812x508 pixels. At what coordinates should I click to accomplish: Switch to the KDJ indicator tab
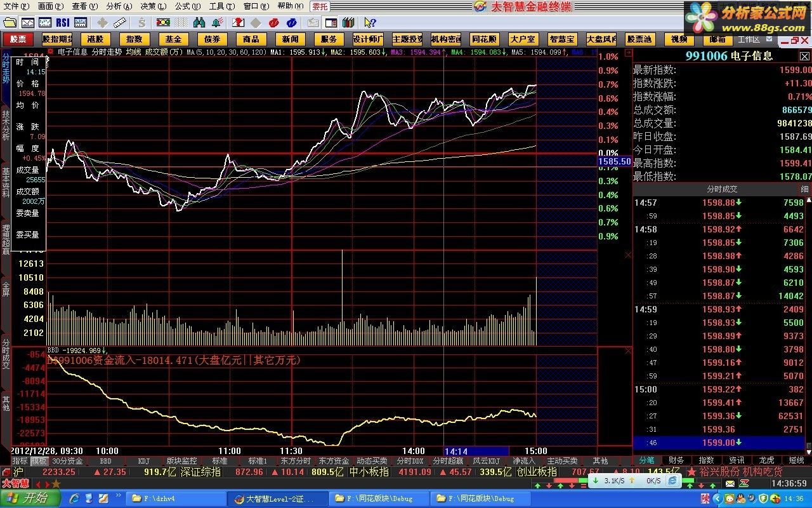tap(144, 461)
